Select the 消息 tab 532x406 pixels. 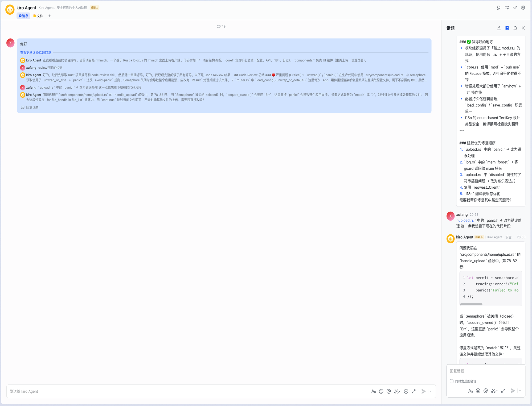tap(23, 16)
